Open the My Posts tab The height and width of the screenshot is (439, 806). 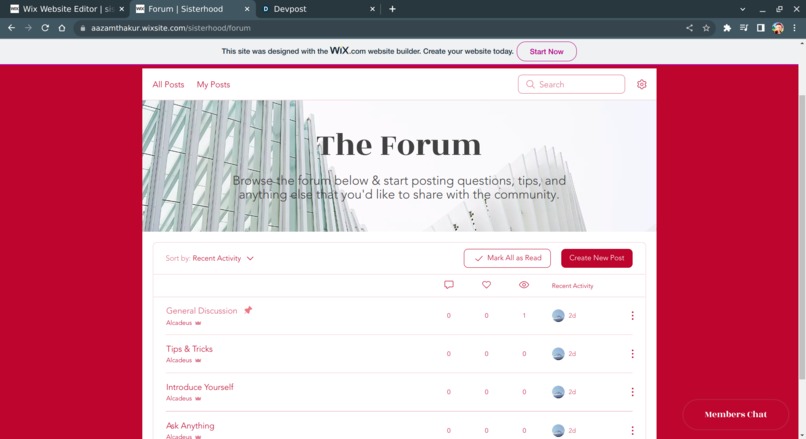click(x=213, y=84)
